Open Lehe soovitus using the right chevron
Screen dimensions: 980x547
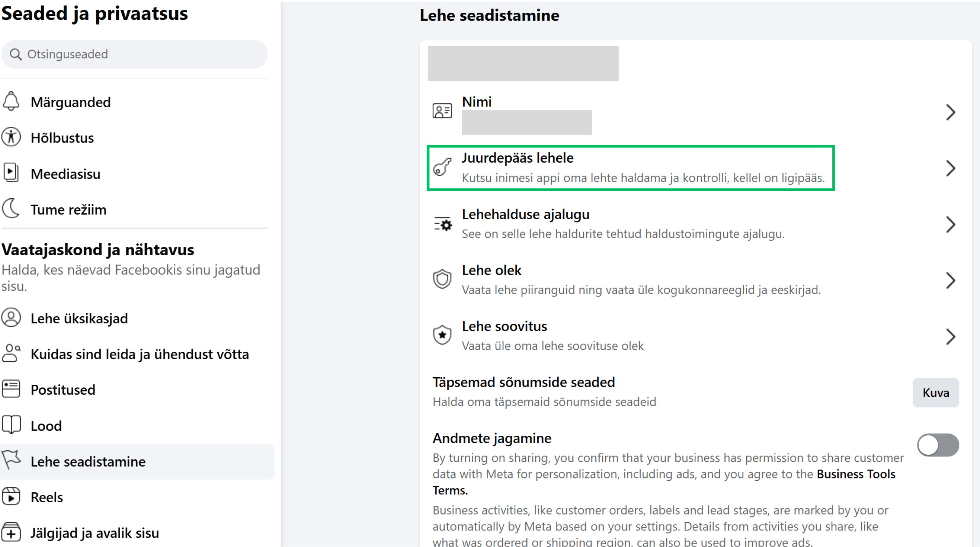coord(951,337)
